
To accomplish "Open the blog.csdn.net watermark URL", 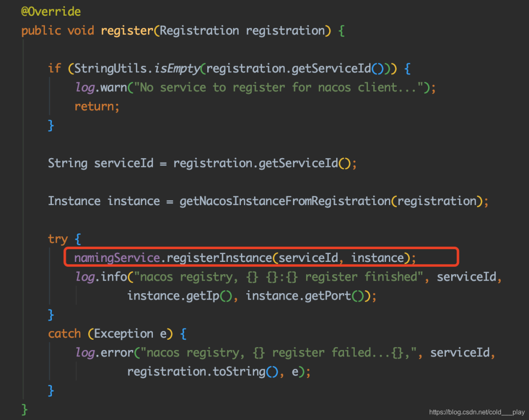I will pos(477,413).
